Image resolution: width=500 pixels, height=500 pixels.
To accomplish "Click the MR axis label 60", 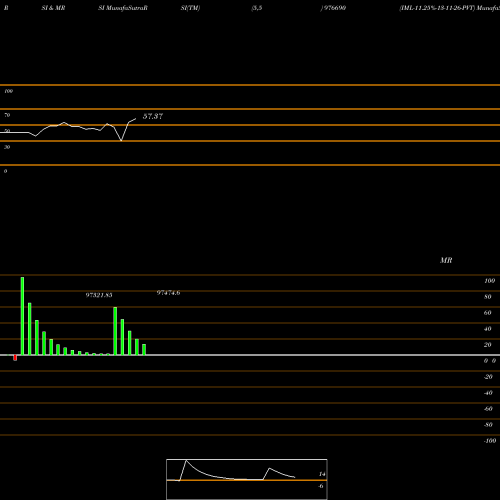I will pyautogui.click(x=488, y=313).
